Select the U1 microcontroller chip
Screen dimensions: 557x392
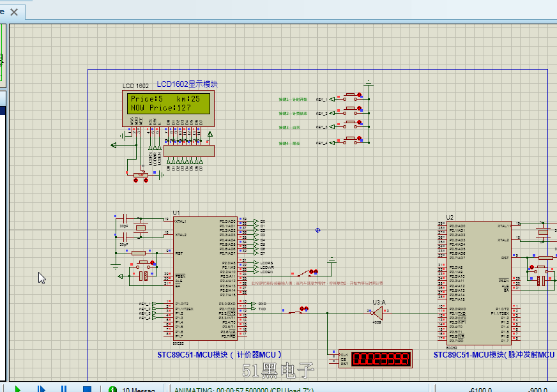pos(205,279)
